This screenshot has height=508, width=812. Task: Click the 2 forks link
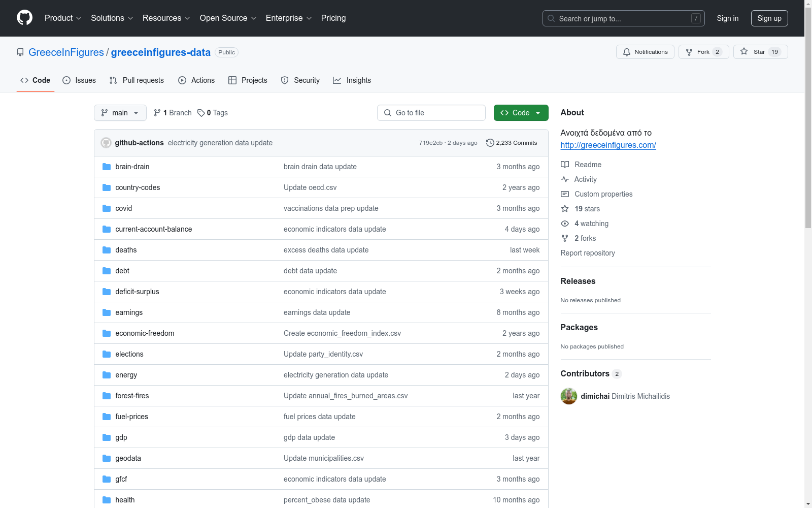[x=579, y=238]
